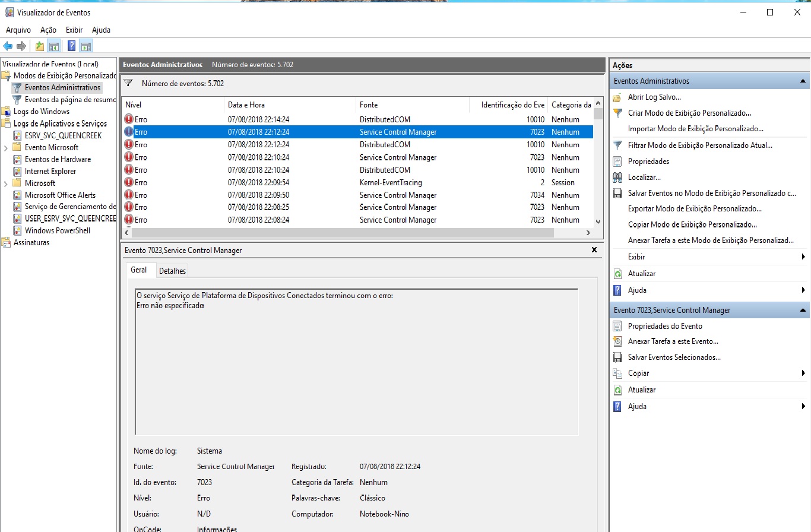The height and width of the screenshot is (532, 811).
Task: Toggle the console tree pane toolbar icon
Action: tap(53, 46)
